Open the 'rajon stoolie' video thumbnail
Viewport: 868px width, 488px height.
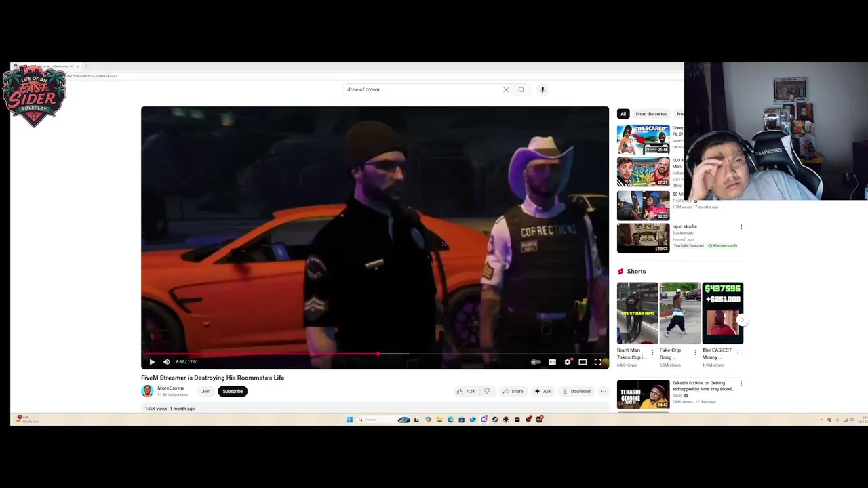pos(643,238)
